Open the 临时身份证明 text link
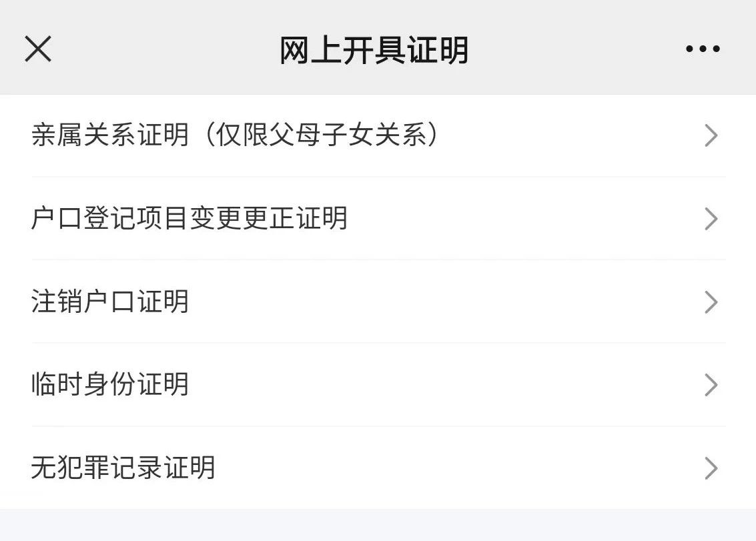Viewport: 756px width, 541px height. 110,385
